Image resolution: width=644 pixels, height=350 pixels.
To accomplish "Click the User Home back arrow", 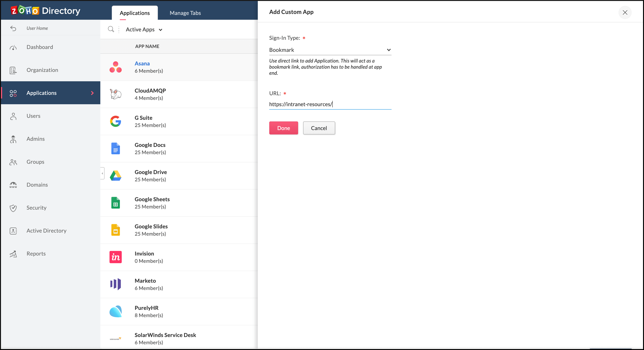I will pos(13,28).
